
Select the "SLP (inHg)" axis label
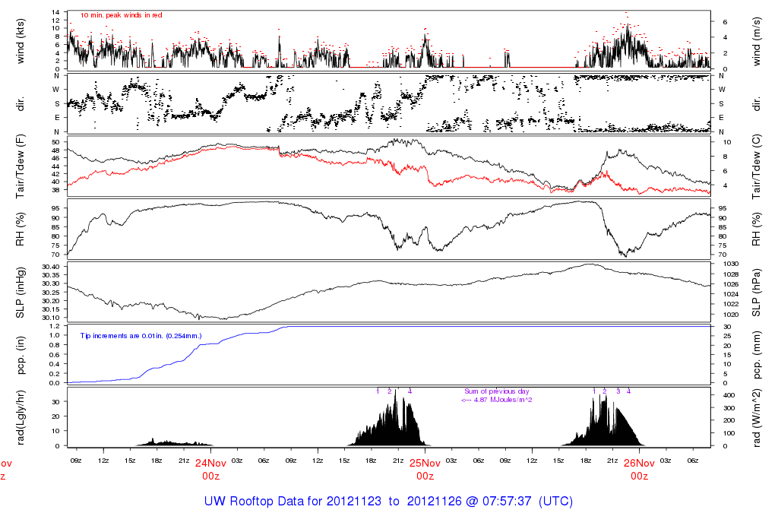click(x=21, y=293)
